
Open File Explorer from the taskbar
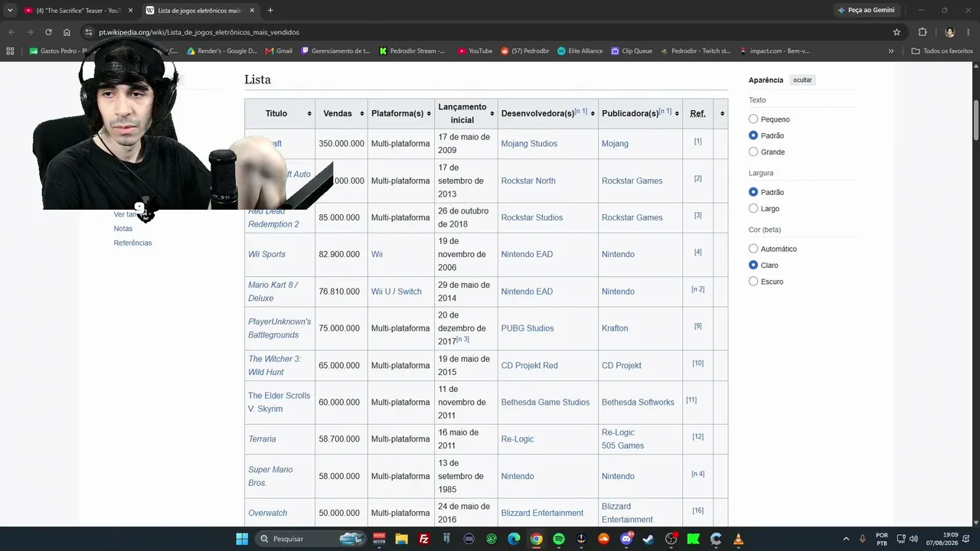point(401,539)
